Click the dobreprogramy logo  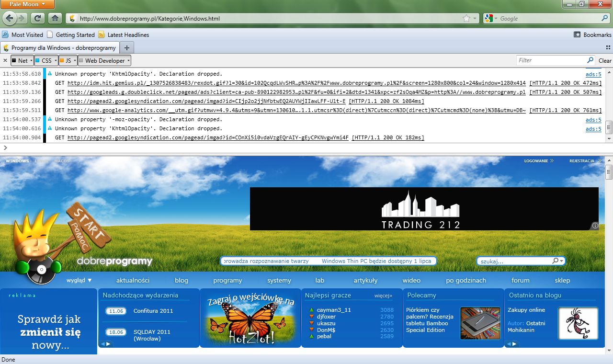pyautogui.click(x=114, y=262)
